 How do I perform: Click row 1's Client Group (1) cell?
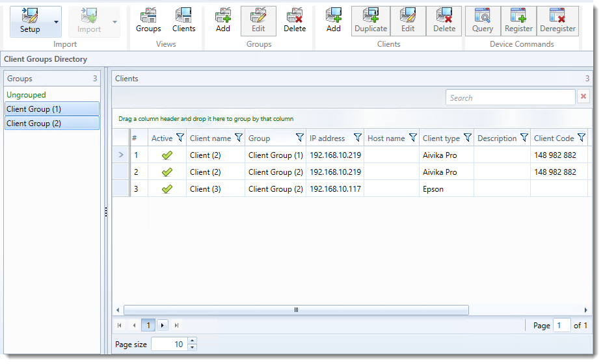276,155
